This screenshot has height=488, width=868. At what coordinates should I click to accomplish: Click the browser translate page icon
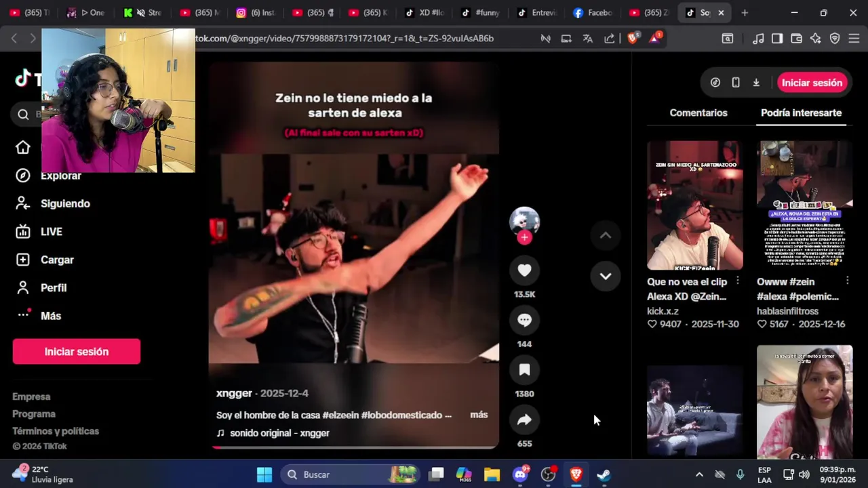(x=588, y=39)
